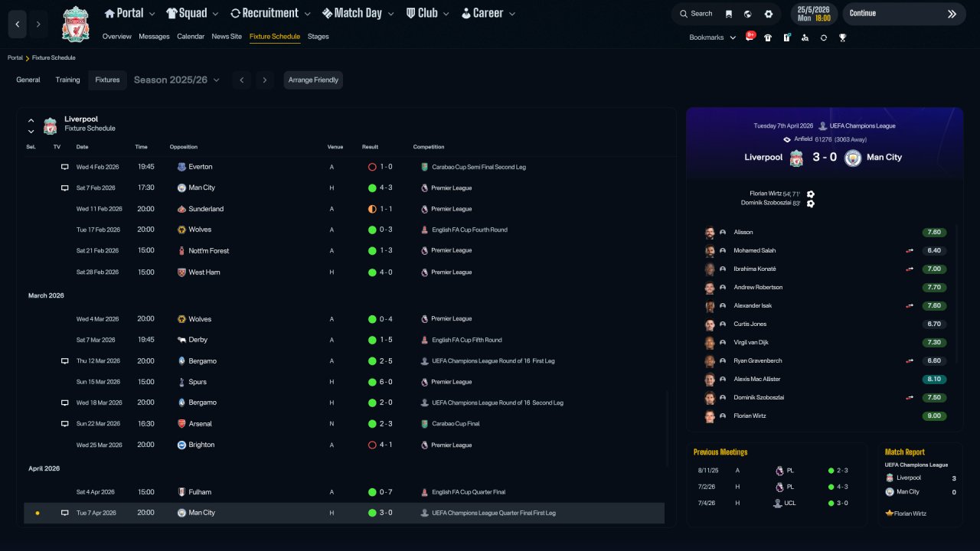Click the up chevron beside Liverpool title
The width and height of the screenshot is (980, 551).
(31, 120)
